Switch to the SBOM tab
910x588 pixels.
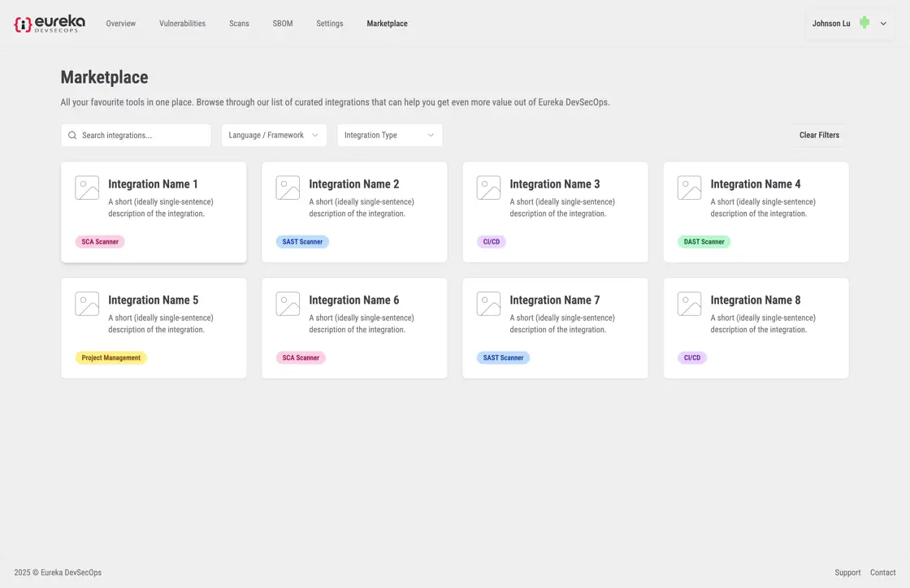[x=283, y=24]
